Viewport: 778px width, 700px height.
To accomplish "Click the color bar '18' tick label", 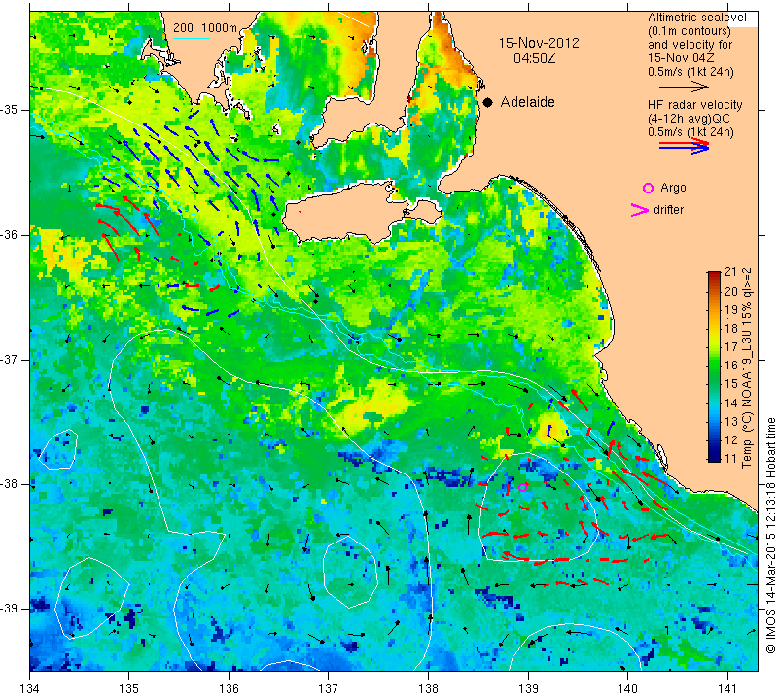I will pos(730,328).
